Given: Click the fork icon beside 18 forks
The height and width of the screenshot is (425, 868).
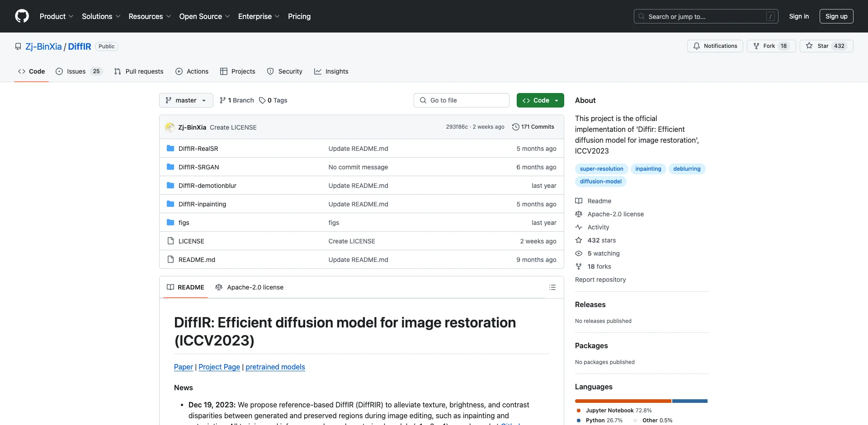Looking at the screenshot, I should tap(579, 266).
